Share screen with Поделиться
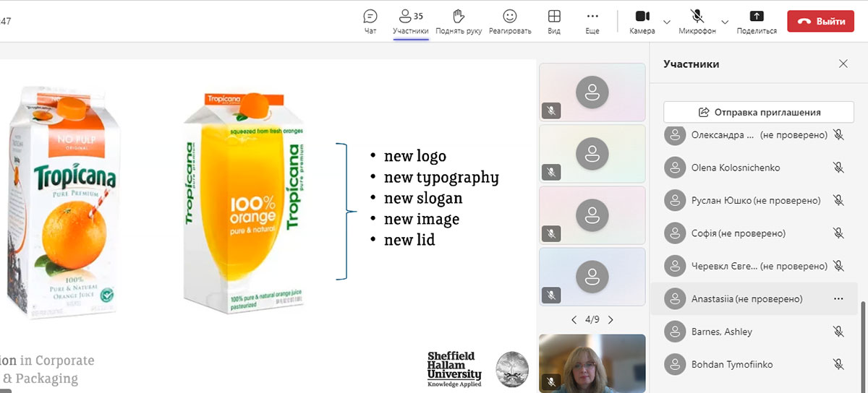Screen dimensions: 868x393 [757, 22]
